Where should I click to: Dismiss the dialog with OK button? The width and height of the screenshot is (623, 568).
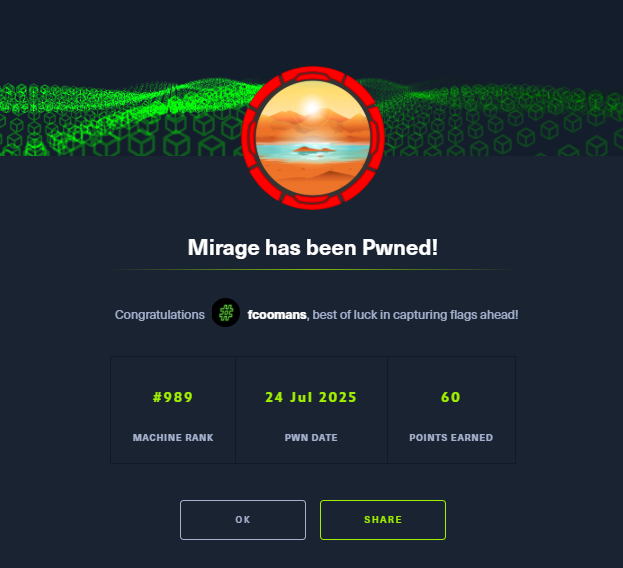coord(243,520)
